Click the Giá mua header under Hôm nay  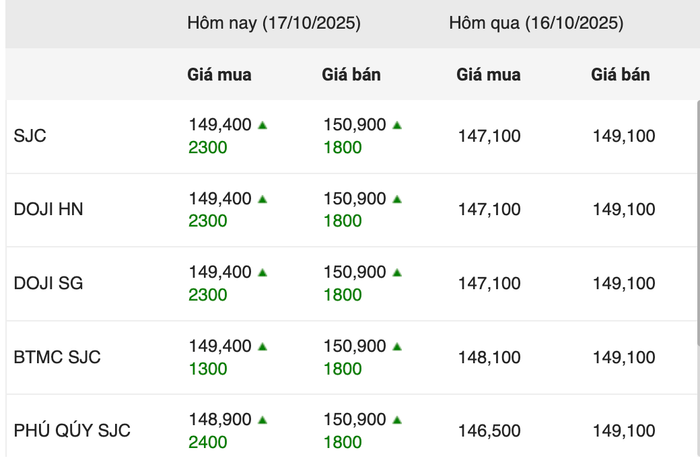219,75
